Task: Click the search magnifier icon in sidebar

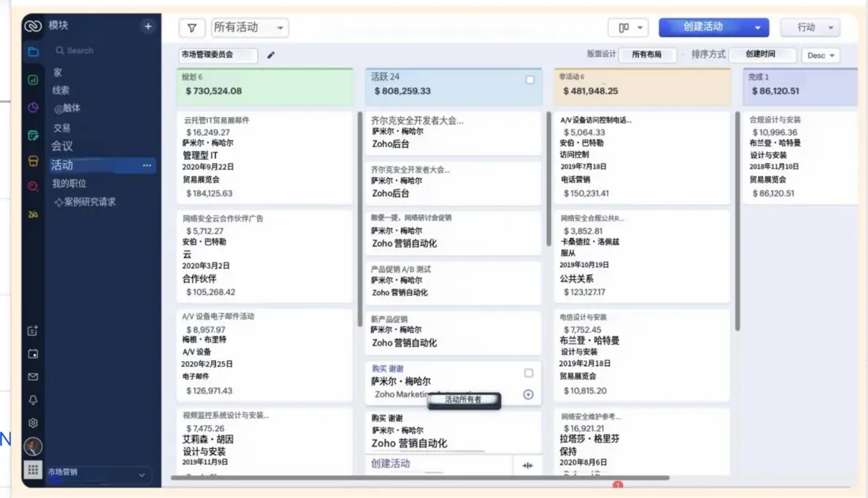Action: pyautogui.click(x=60, y=51)
